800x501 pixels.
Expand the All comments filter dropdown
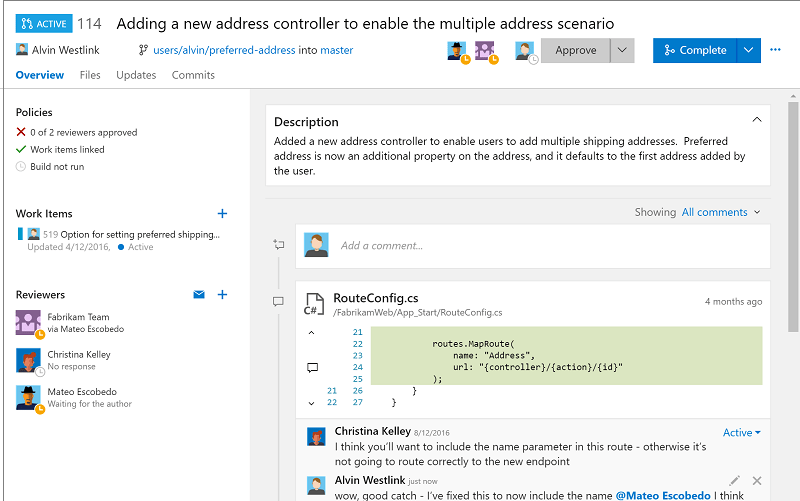coord(721,212)
